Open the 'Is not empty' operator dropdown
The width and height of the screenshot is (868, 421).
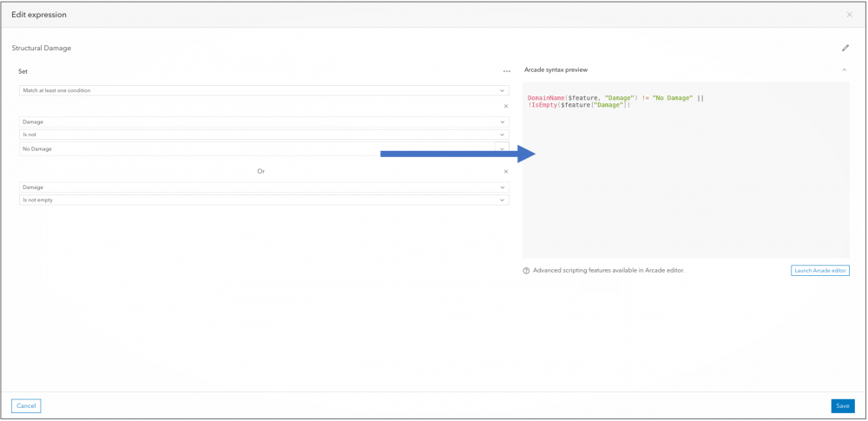(264, 200)
